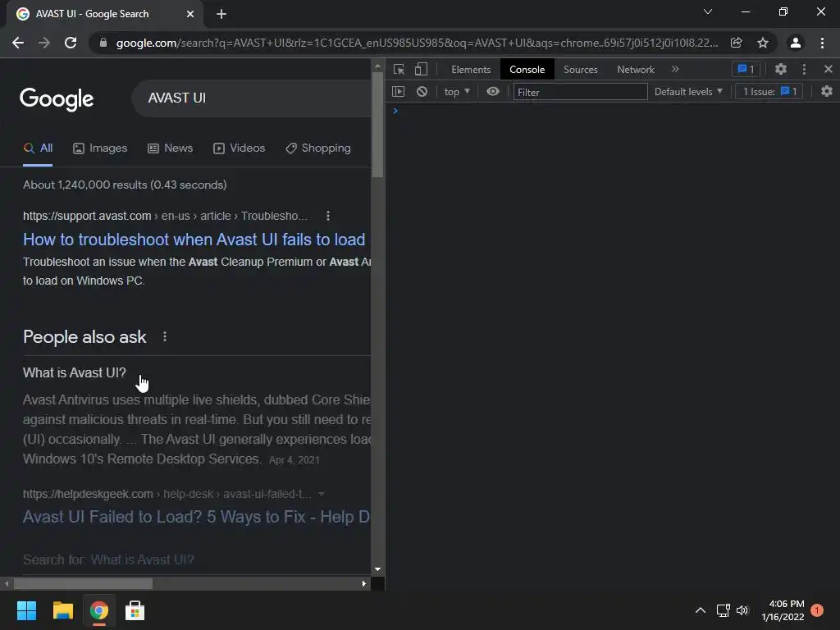Go back with the browser back arrow
This screenshot has width=840, height=630.
tap(18, 43)
